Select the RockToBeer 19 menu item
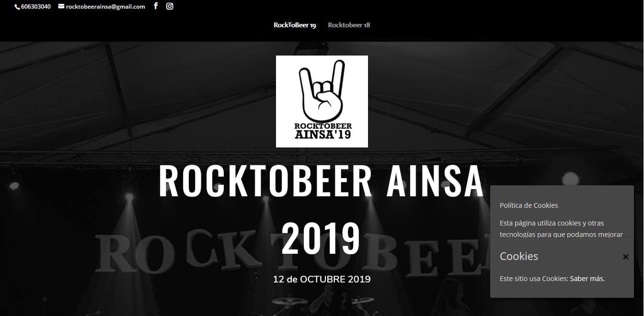Viewport: 644px width, 316px height. coord(295,25)
